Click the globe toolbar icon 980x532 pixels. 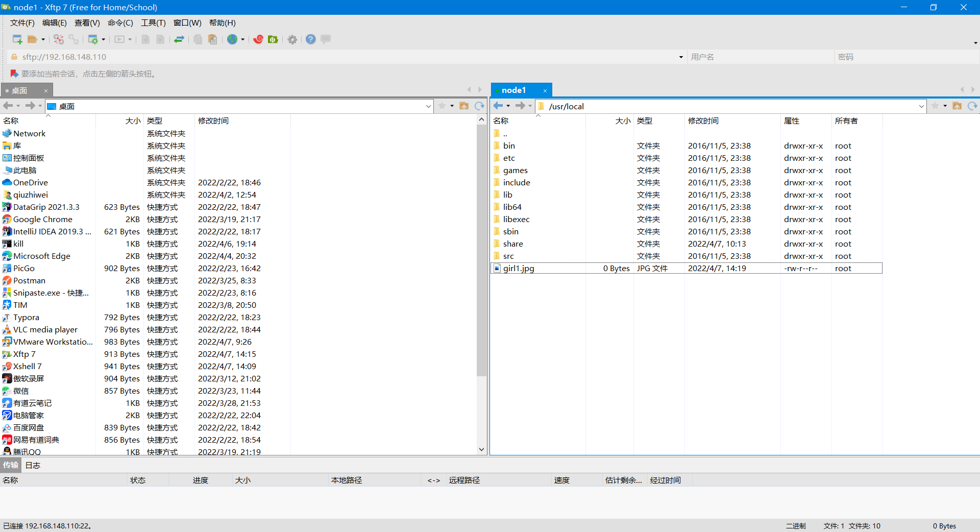(x=232, y=39)
